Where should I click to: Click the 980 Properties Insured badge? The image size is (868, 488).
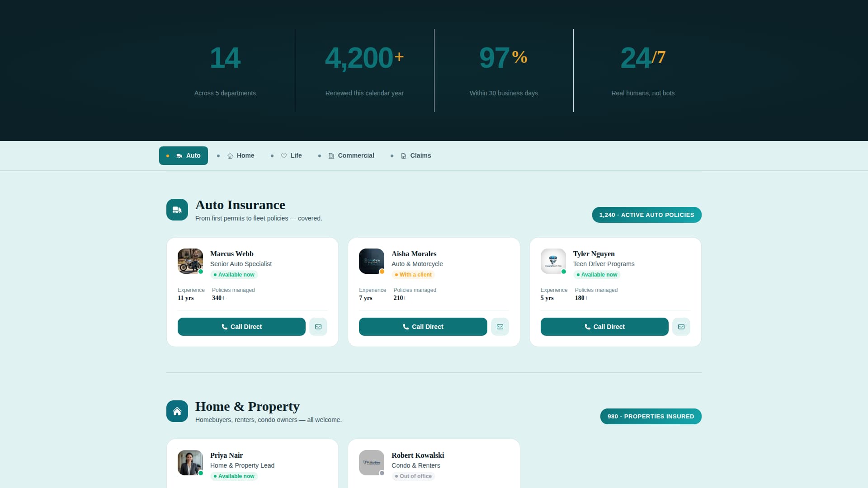[x=651, y=417]
